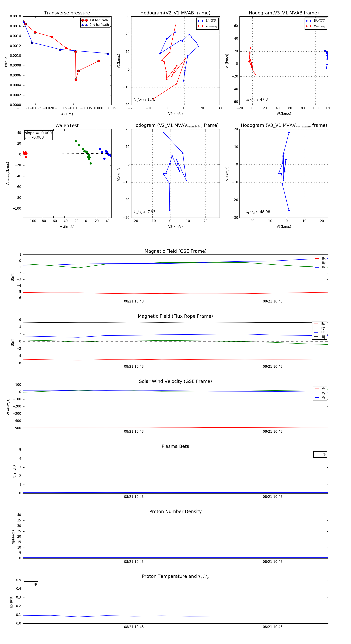Click the 'Hodogram(V2_V1 MVAB frame)' title
Viewport: 351px width, 644px height.
(x=175, y=13)
